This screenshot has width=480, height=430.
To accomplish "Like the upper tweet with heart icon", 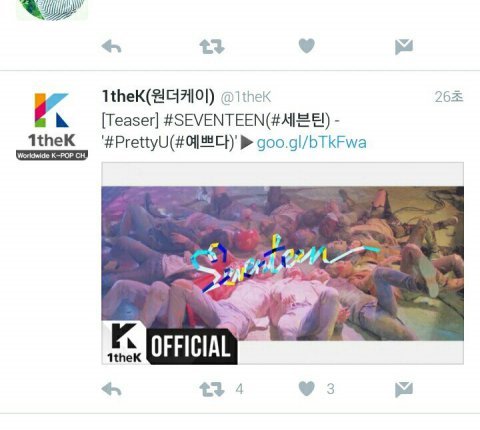I will click(x=307, y=46).
